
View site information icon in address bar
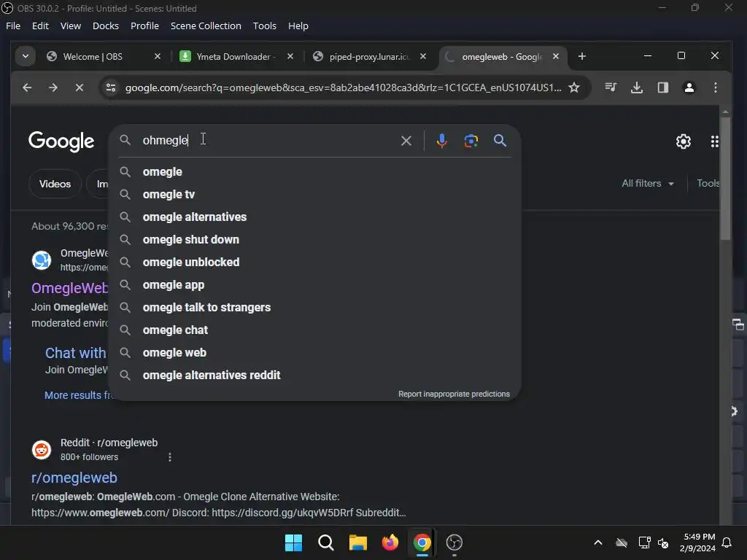click(x=111, y=87)
